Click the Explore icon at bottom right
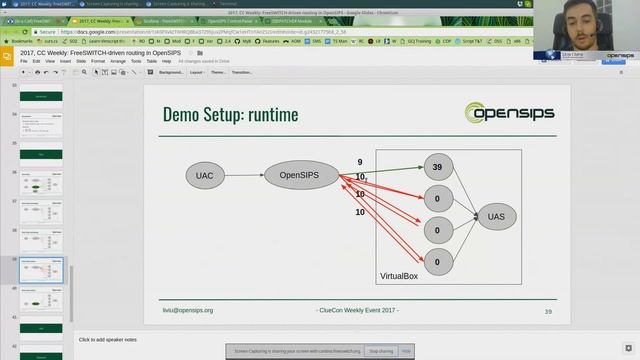This screenshot has height=360, width=640. pyautogui.click(x=629, y=348)
